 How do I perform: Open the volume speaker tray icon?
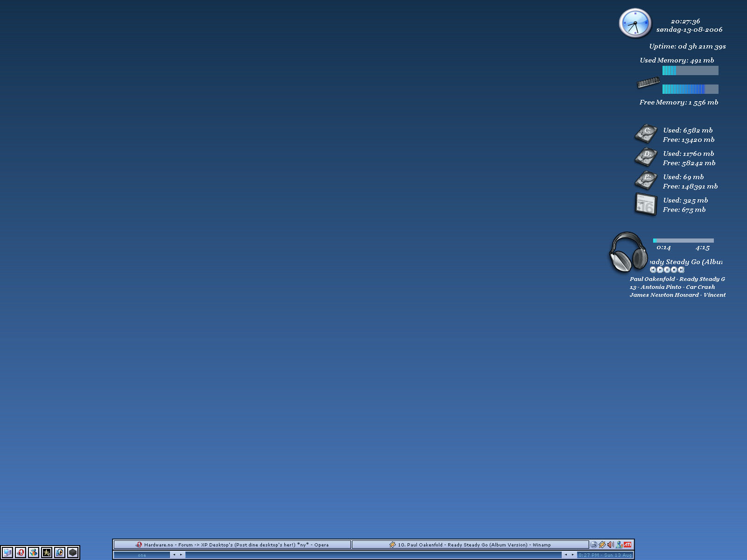[x=611, y=545]
